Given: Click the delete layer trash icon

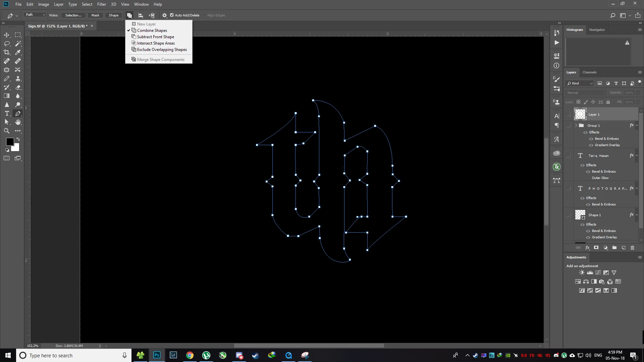Looking at the screenshot, I should click(632, 248).
